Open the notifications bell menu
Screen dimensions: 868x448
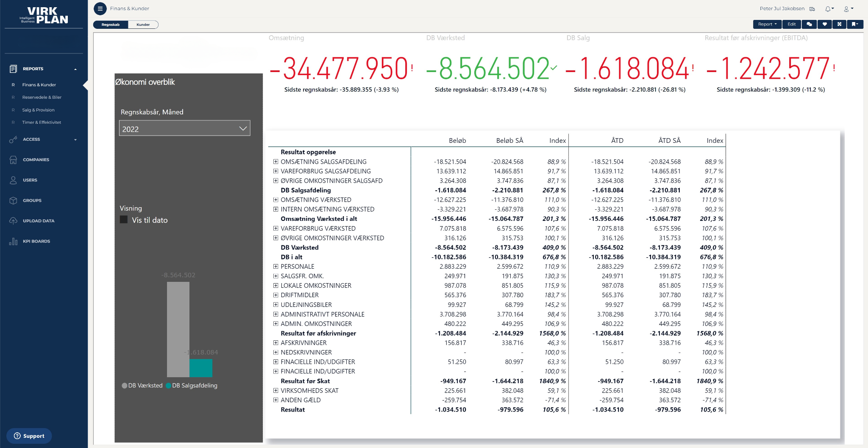point(829,9)
